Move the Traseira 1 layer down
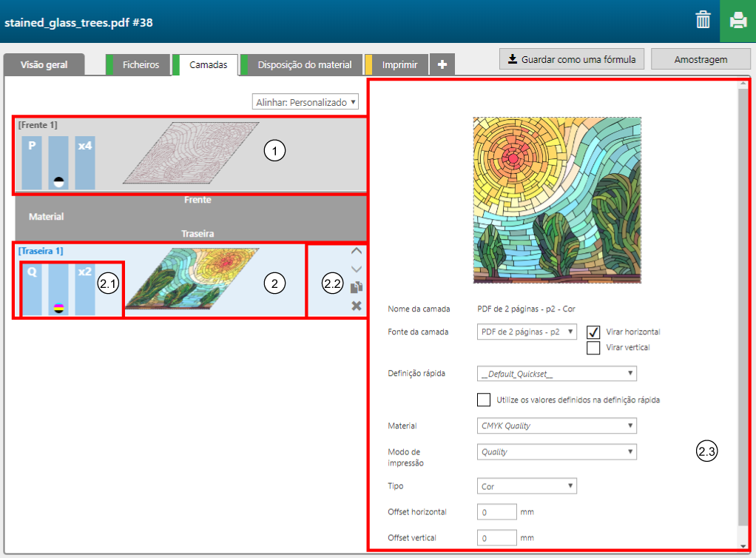Screen dimensions: 756x558 pos(357,269)
